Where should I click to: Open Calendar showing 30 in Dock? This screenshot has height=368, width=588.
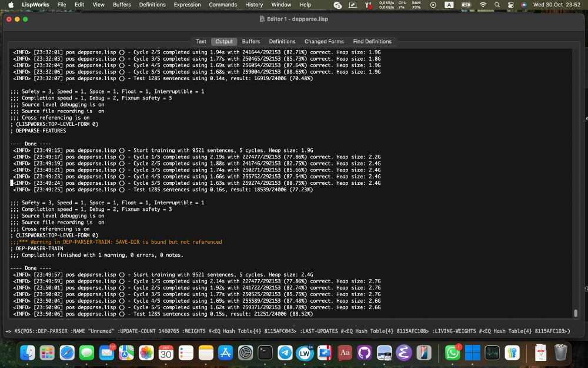[x=166, y=353]
